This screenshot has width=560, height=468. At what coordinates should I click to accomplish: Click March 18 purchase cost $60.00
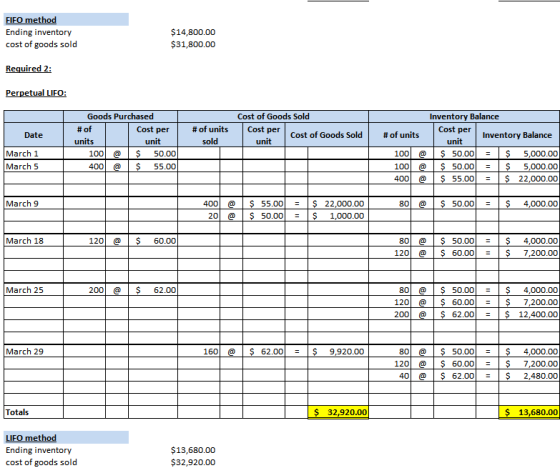[153, 241]
